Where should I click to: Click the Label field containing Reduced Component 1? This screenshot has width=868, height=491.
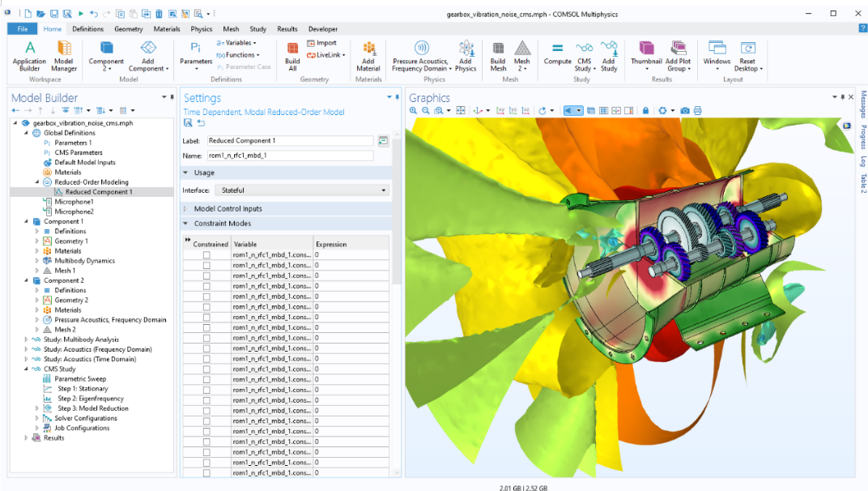pyautogui.click(x=290, y=141)
